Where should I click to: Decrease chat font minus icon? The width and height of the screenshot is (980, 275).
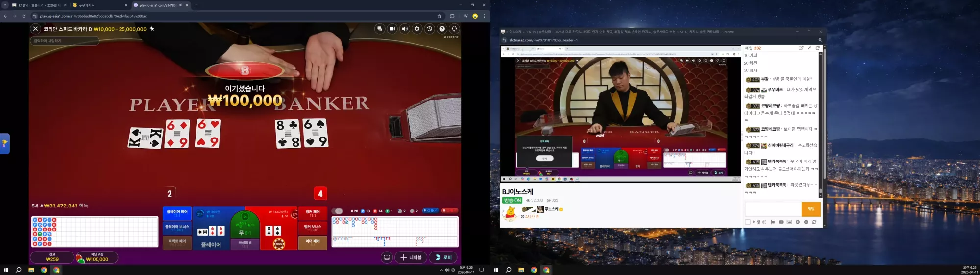[806, 222]
